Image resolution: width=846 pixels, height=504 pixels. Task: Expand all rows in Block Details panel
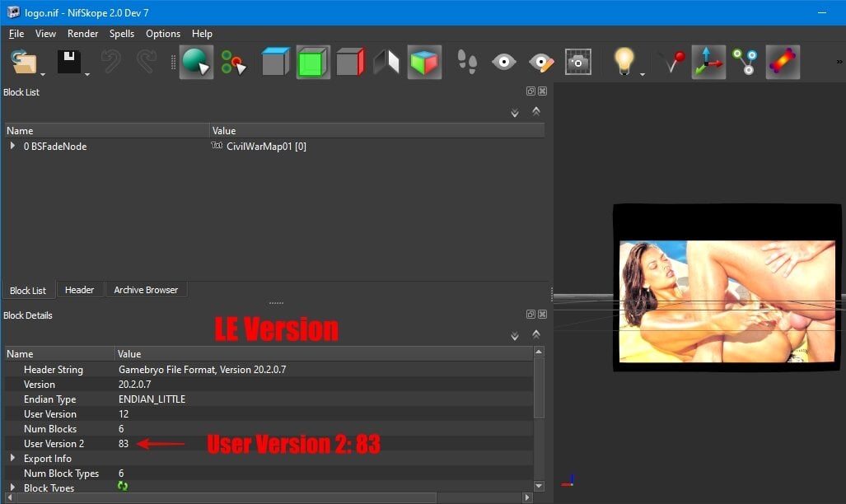(515, 336)
